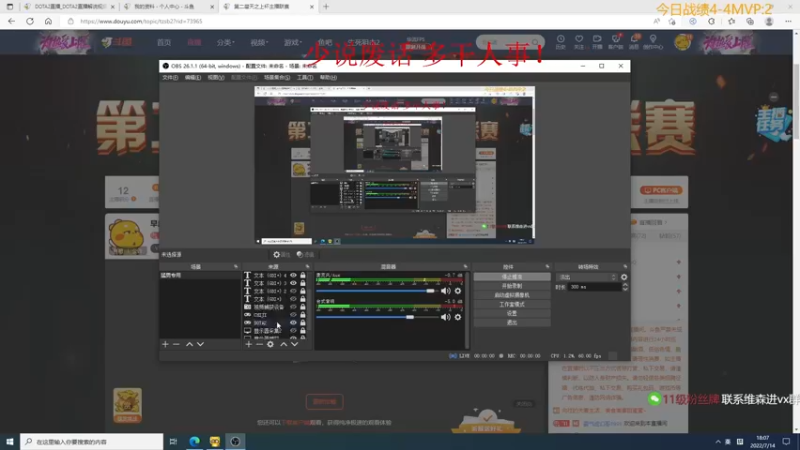Add a new scene in OBS Scenes panel

coord(165,344)
